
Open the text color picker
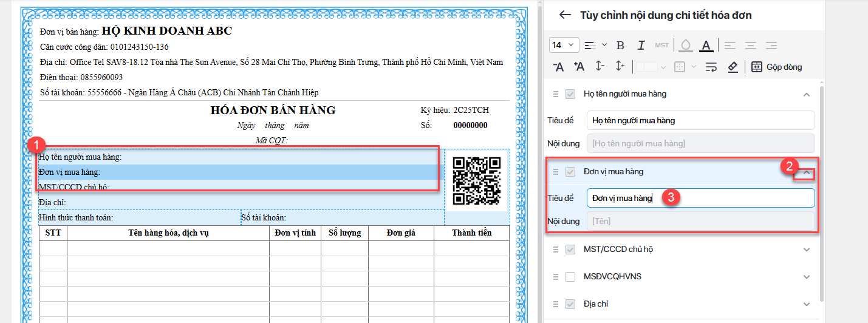[705, 46]
